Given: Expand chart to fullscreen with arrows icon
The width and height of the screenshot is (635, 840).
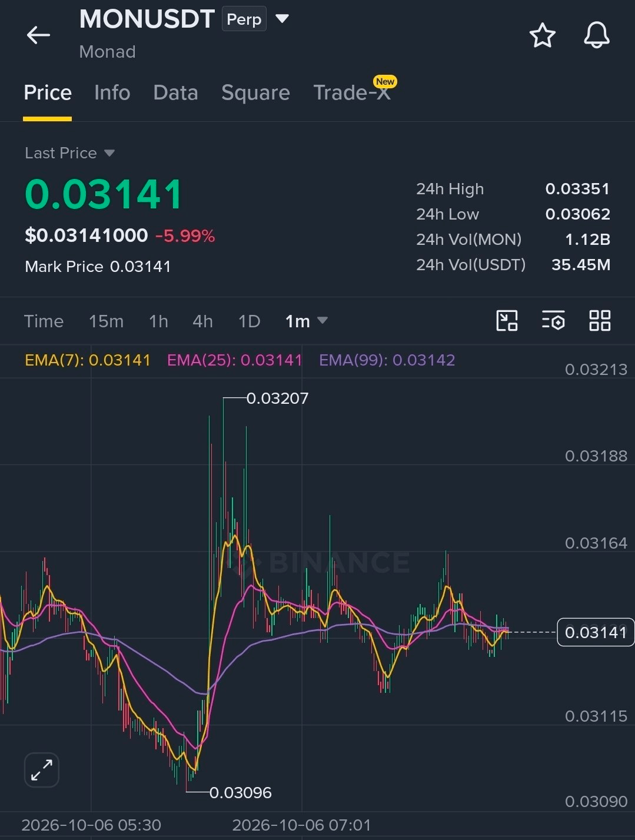Looking at the screenshot, I should [x=42, y=770].
